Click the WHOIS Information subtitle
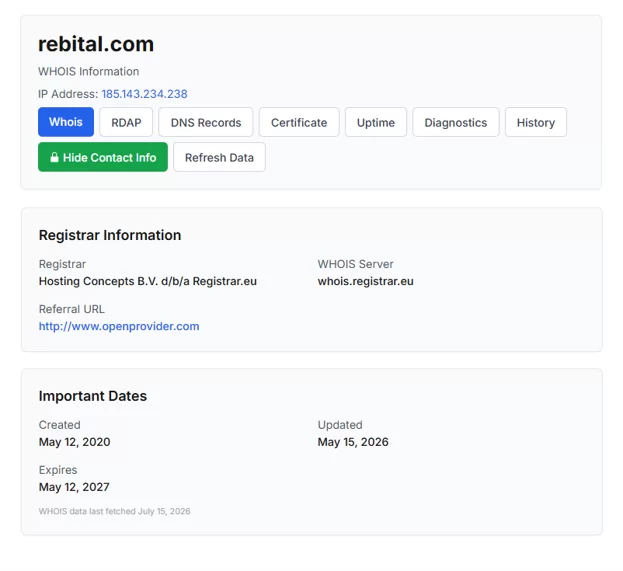Image resolution: width=623 pixels, height=571 pixels. click(x=89, y=72)
